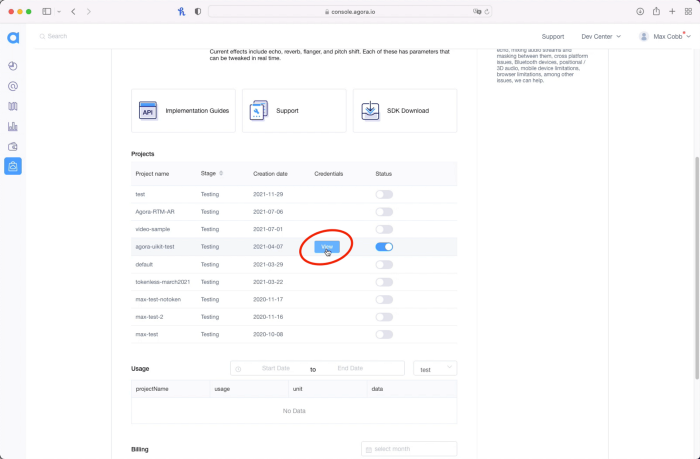Open the @ sidebar icon

pyautogui.click(x=13, y=86)
